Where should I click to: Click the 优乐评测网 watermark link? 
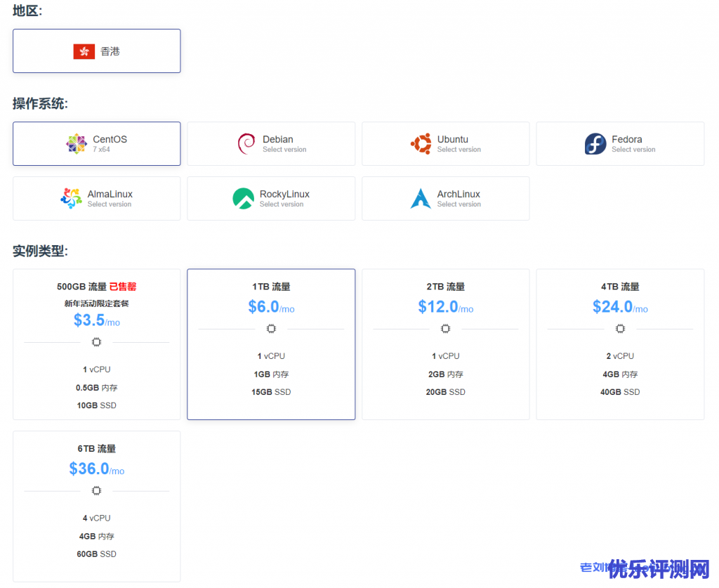(659, 569)
